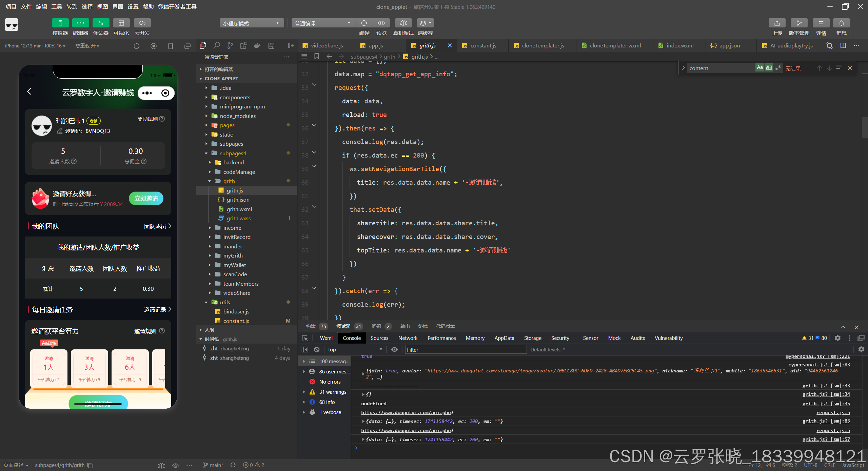868x471 pixels.
Task: Open the Network devtools tab
Action: (x=408, y=338)
